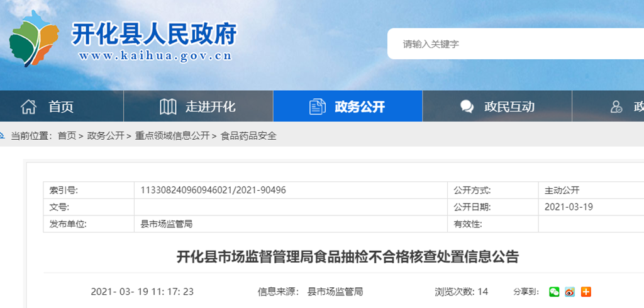Open the 政民互动 navigation tab
This screenshot has height=308, width=644.
(497, 106)
